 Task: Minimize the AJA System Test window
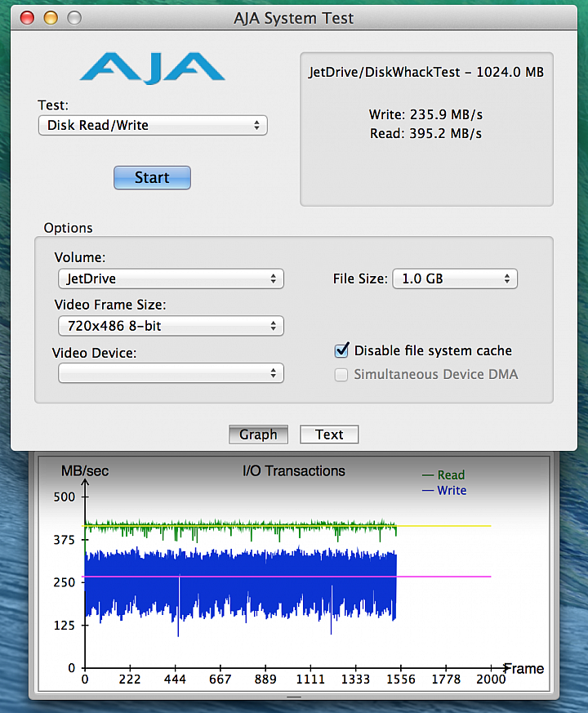51,18
